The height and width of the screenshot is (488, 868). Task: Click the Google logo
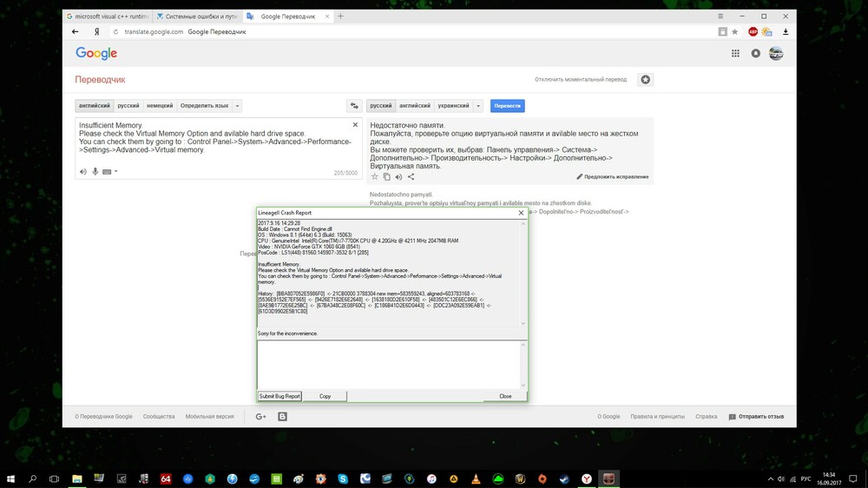point(96,53)
